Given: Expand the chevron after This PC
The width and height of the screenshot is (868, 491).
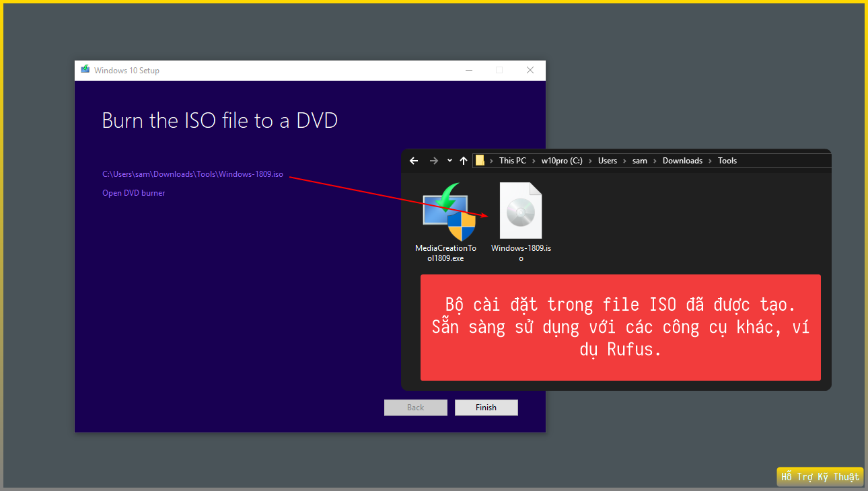Looking at the screenshot, I should 534,161.
